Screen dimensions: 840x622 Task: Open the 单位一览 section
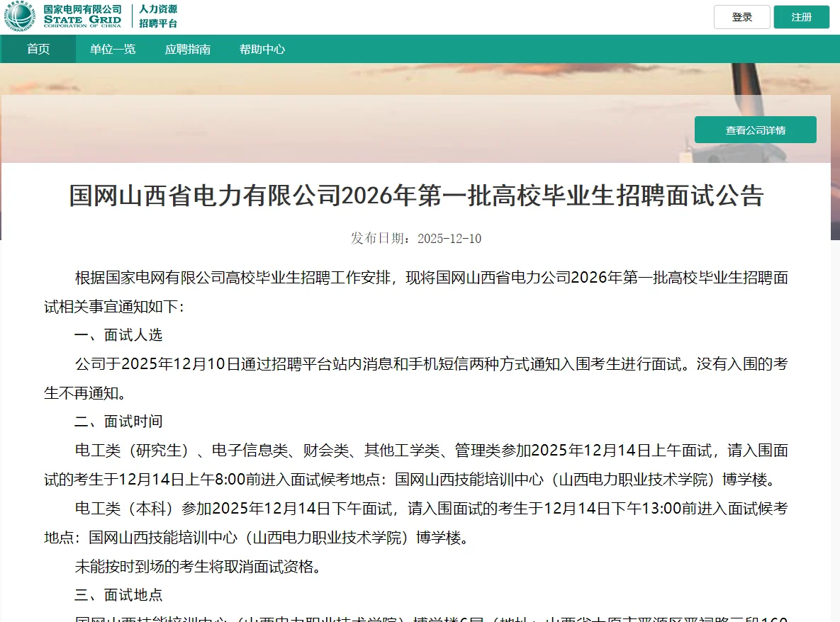click(111, 50)
